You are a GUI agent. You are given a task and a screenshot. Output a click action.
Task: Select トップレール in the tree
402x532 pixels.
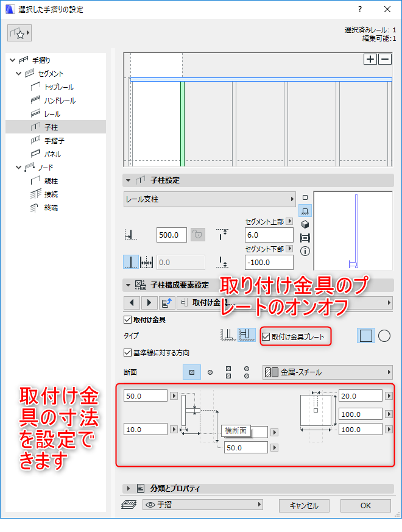tap(58, 87)
